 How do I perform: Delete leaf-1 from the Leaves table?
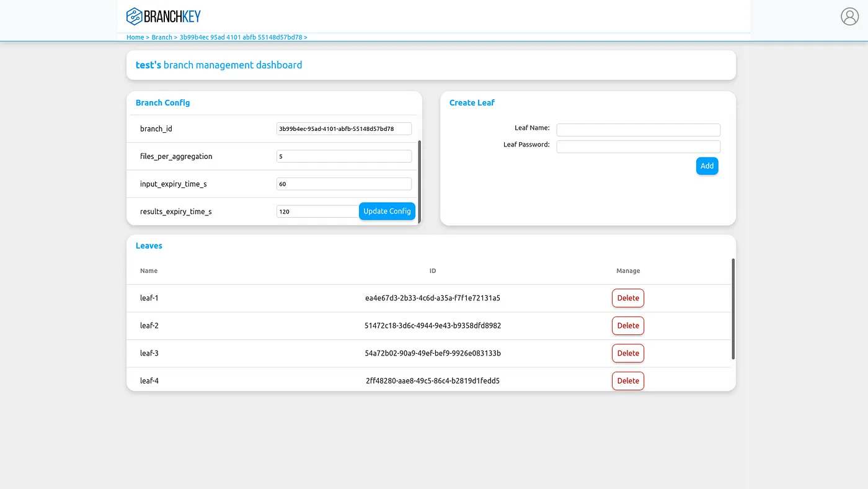(x=627, y=298)
